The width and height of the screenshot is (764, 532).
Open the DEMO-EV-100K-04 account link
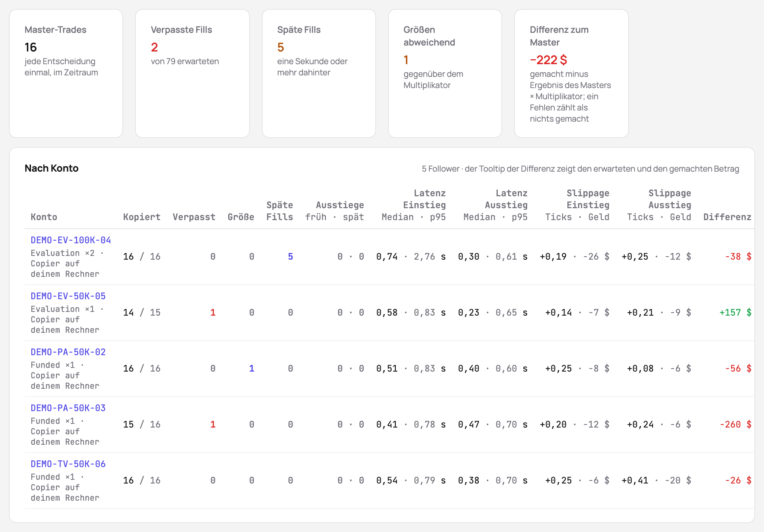(x=71, y=240)
